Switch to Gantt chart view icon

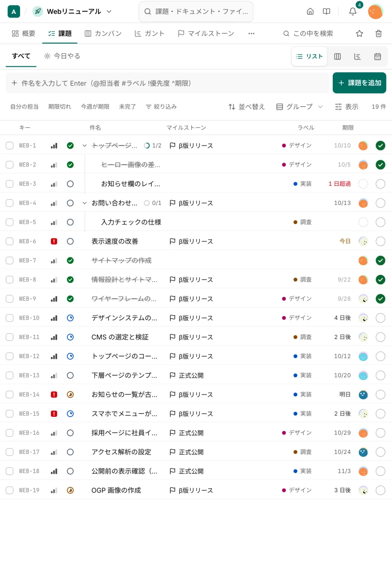click(357, 56)
